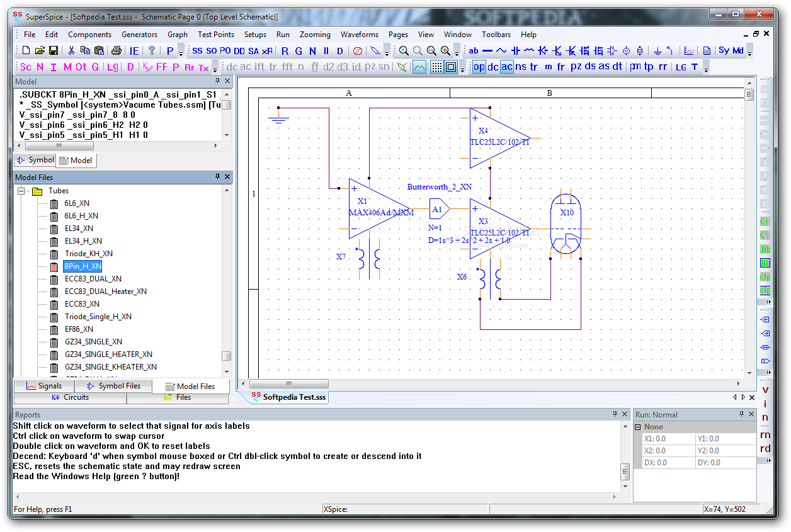Toggle the tr transient analysis button
Screen dimensions: 791x532
pos(534,67)
